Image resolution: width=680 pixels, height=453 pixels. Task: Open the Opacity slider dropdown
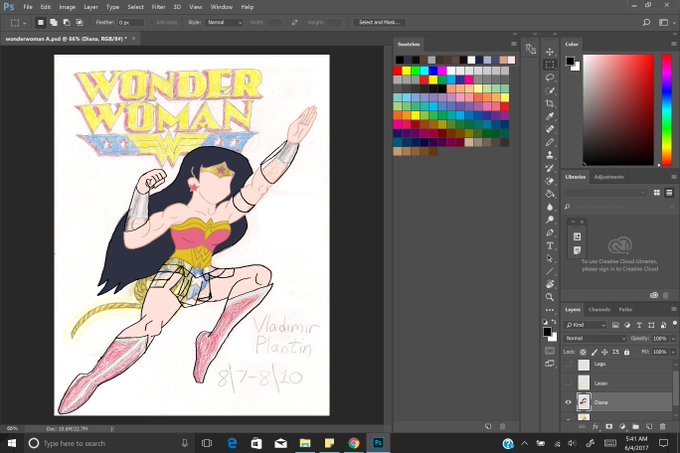click(x=673, y=339)
